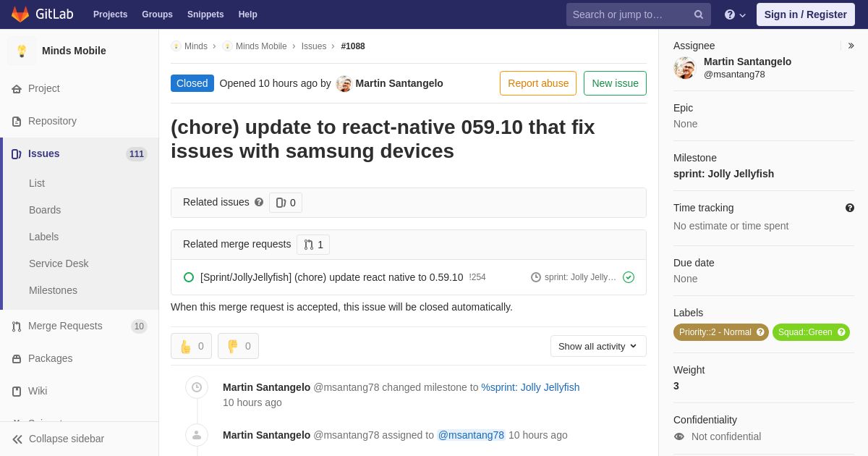Click Collapse sidebar text

(x=67, y=439)
